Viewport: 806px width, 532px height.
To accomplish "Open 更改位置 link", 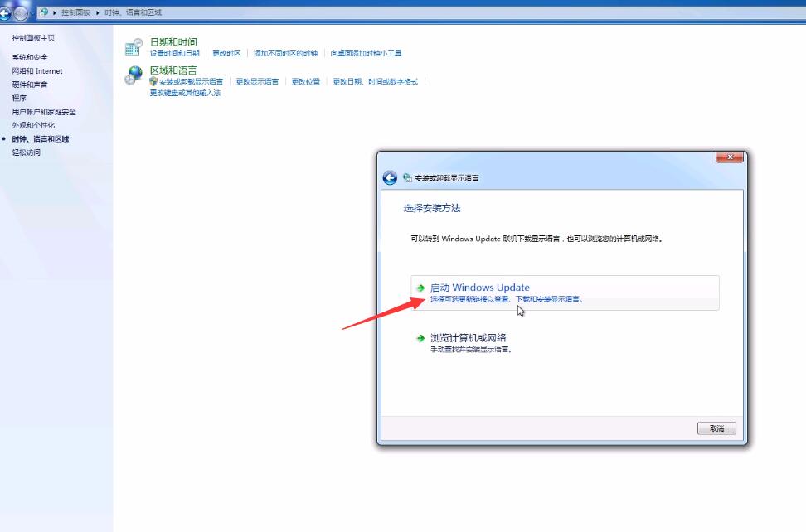I will [306, 81].
